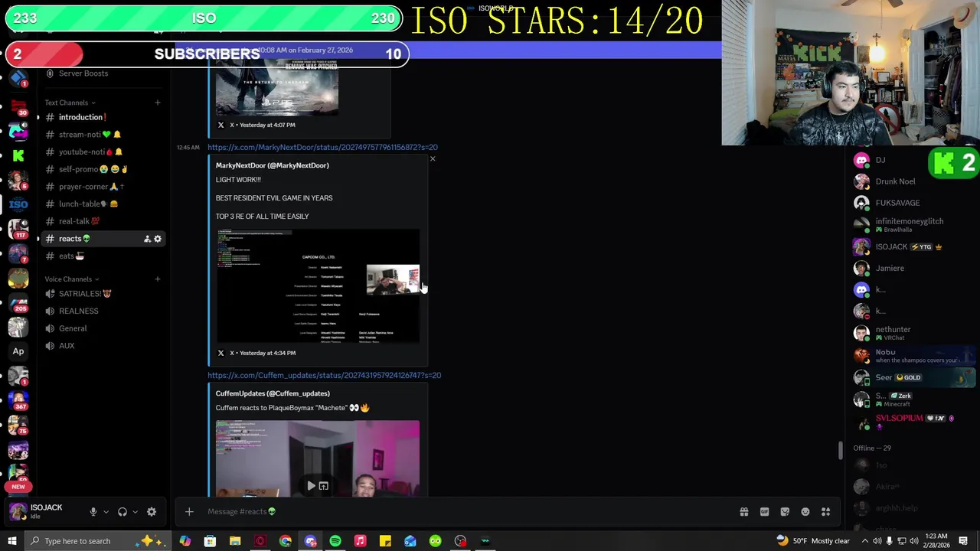The width and height of the screenshot is (980, 551).
Task: Click the Windows taskbar search box
Action: tap(100, 541)
